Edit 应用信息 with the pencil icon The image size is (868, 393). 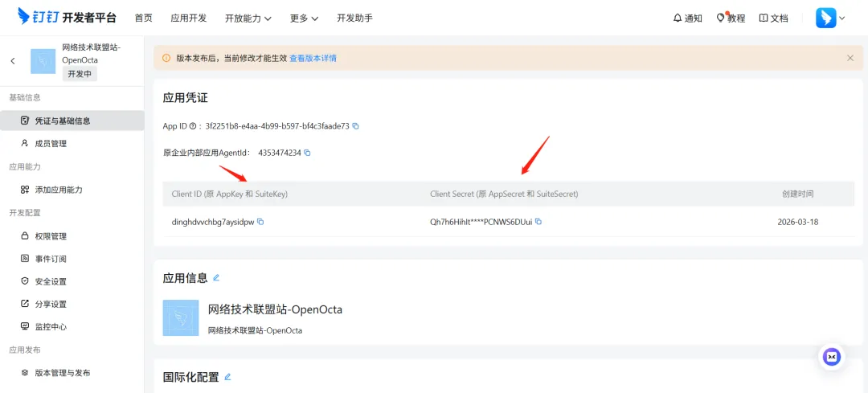pyautogui.click(x=216, y=277)
